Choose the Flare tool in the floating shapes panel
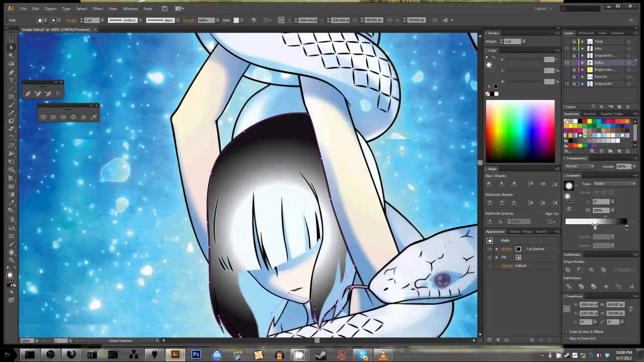Image resolution: width=644 pixels, height=362 pixels. coord(94,117)
